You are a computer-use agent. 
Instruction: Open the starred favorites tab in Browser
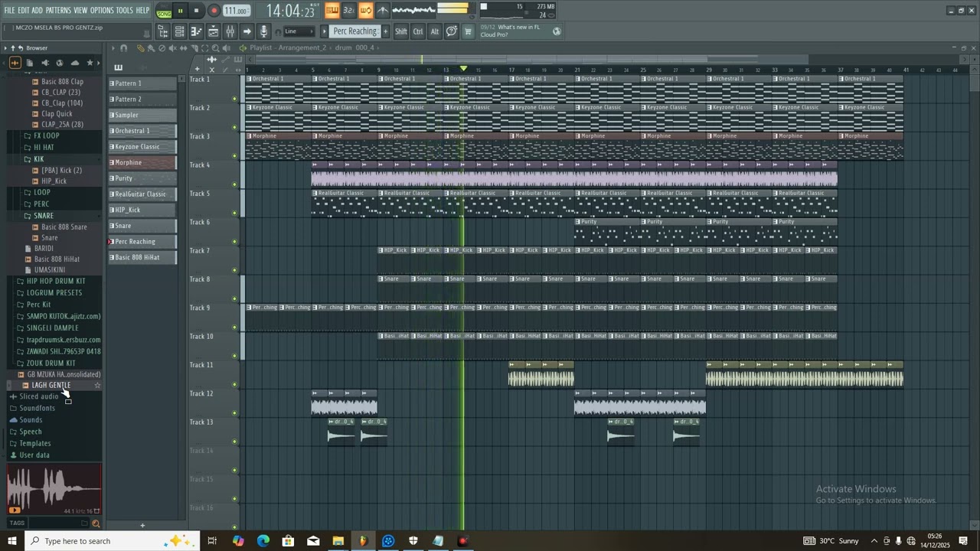pos(90,63)
